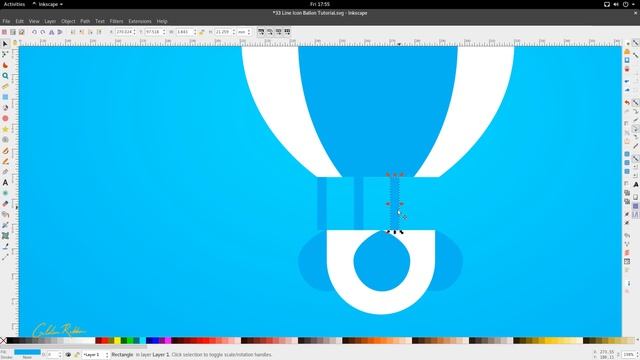640x360 pixels.
Task: Select the Connector tool
Action: point(5,257)
